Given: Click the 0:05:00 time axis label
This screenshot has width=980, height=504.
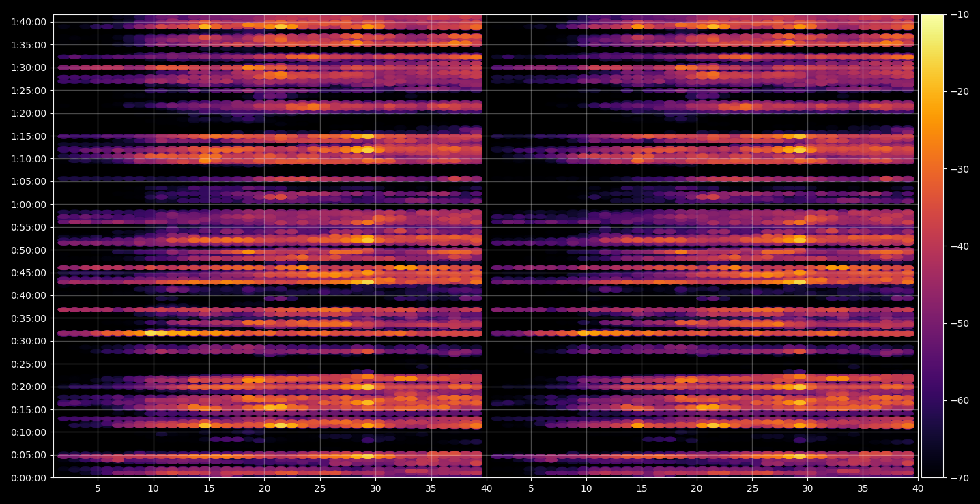Looking at the screenshot, I should (x=29, y=455).
